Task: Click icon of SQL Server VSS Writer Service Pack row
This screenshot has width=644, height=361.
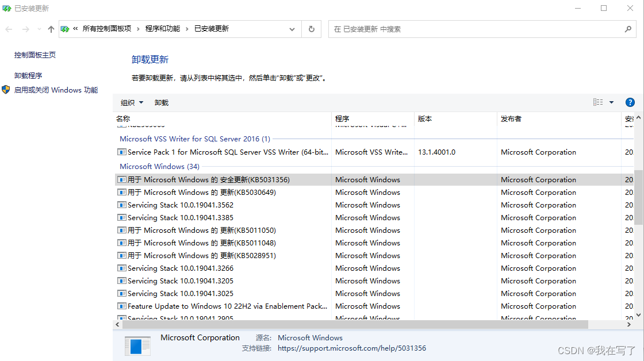Action: tap(121, 152)
